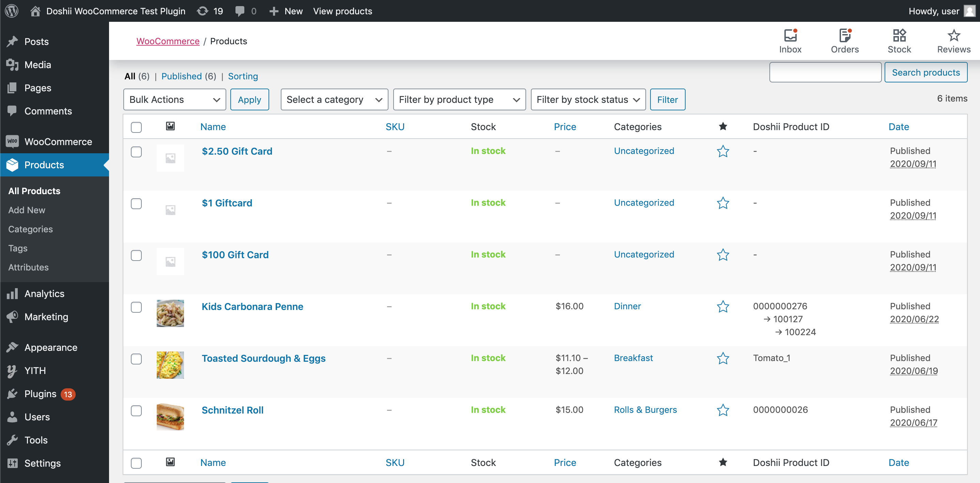The width and height of the screenshot is (980, 483).
Task: Open the Select a category dropdown
Action: [334, 100]
